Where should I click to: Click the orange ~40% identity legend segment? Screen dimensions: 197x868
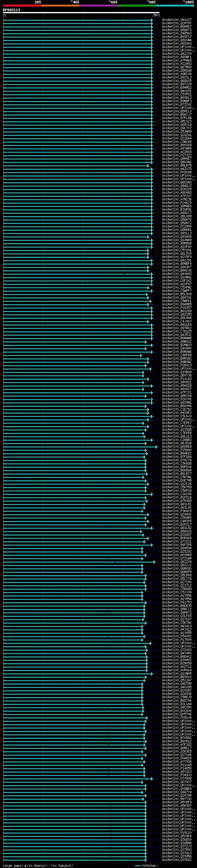pyautogui.click(x=61, y=6)
